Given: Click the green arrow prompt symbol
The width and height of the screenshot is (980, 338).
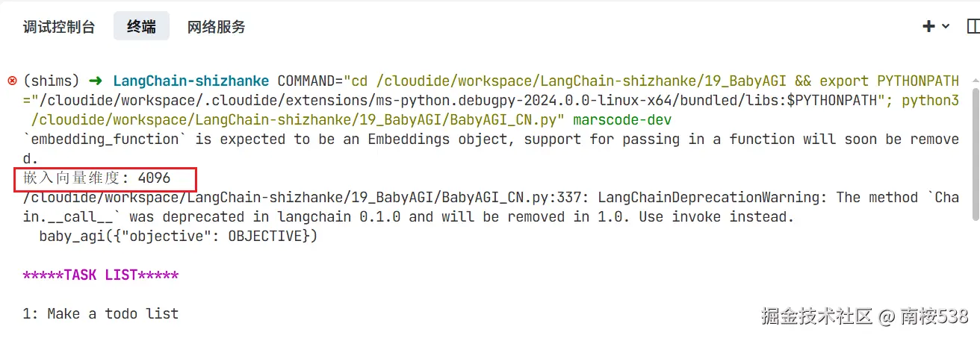Looking at the screenshot, I should click(x=96, y=81).
